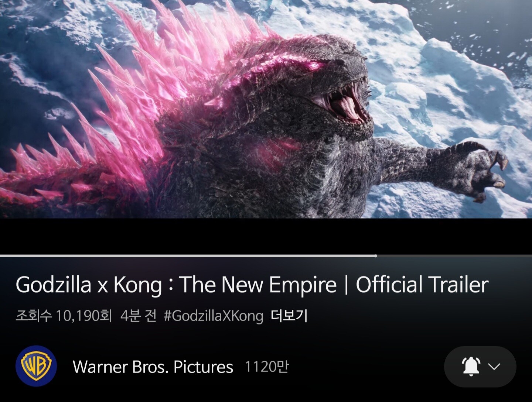Open the Warner Bros. Pictures channel name

click(153, 367)
